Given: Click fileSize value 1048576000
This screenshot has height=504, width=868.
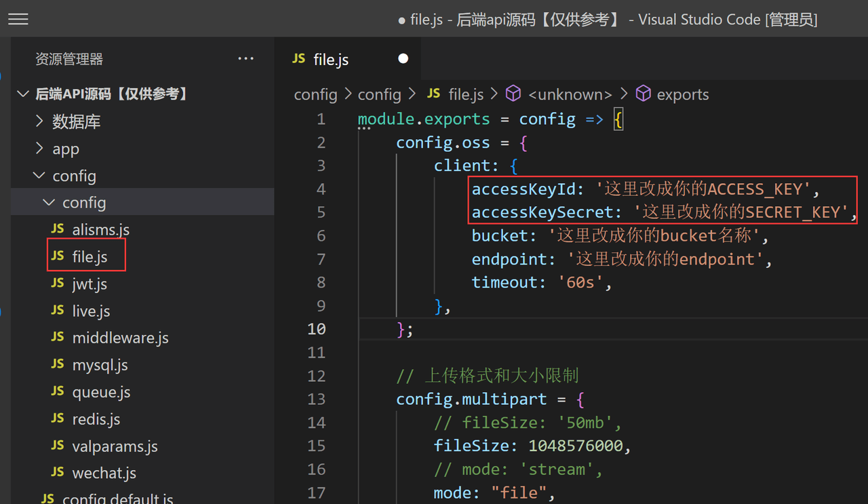Looking at the screenshot, I should pyautogui.click(x=576, y=446).
